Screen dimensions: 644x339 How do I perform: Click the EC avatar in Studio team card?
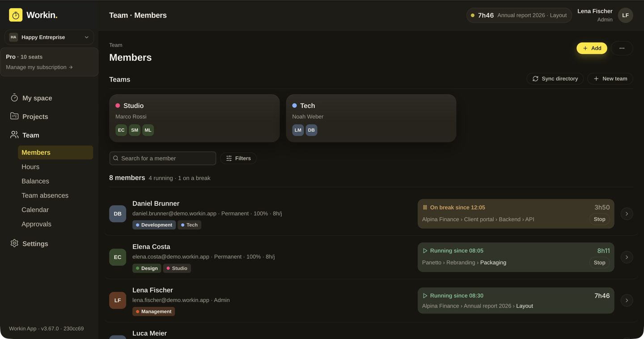[121, 130]
